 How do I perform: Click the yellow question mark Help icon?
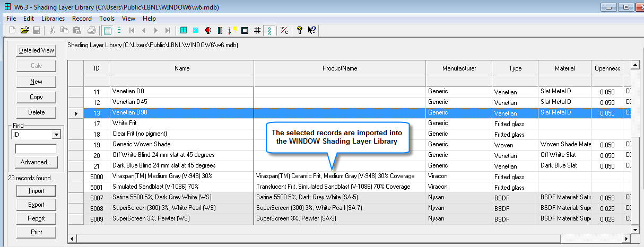point(300,30)
